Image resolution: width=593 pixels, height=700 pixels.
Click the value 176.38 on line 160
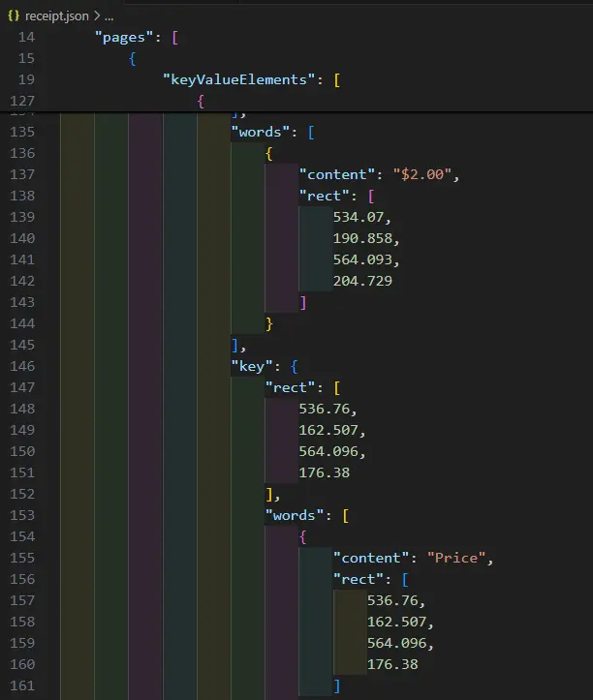point(392,665)
